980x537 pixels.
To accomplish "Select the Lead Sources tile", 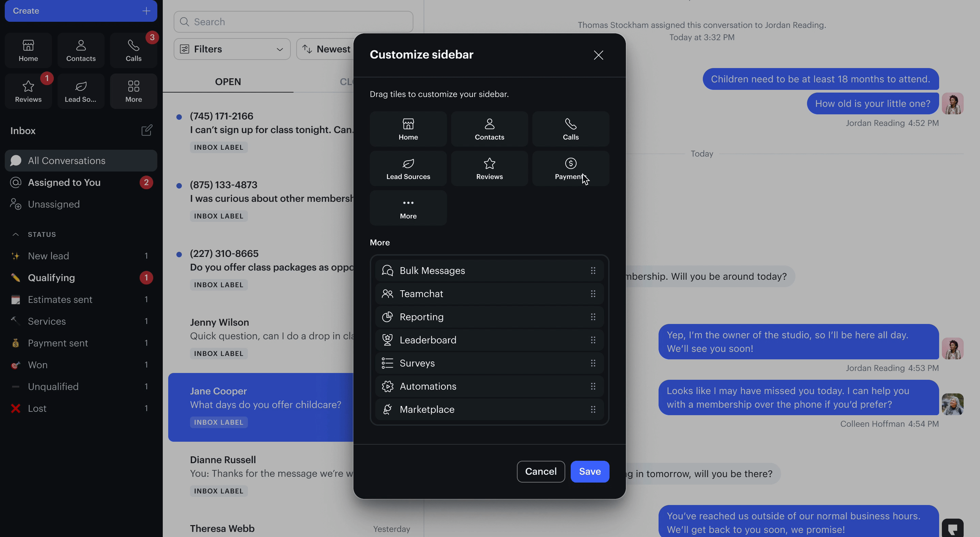I will 408,168.
